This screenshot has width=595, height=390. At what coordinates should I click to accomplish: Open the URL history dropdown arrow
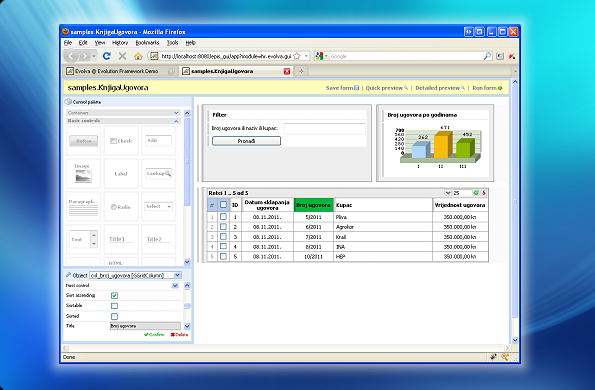coord(306,56)
